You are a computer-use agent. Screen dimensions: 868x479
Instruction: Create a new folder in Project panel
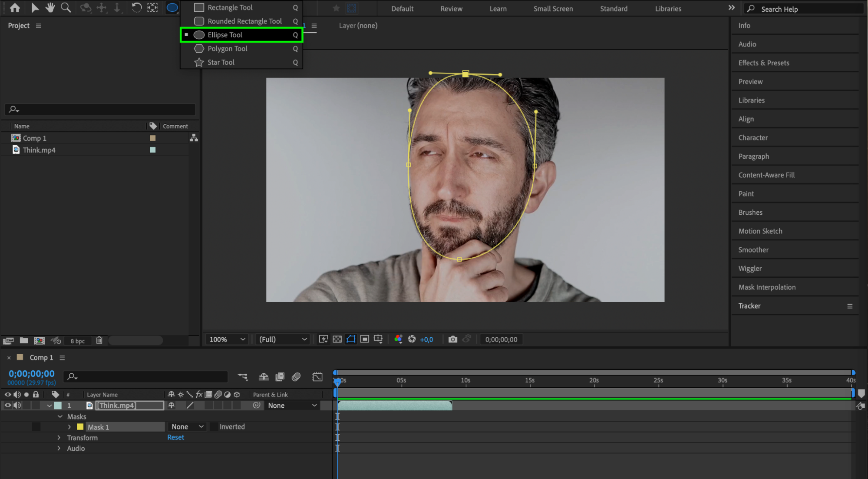tap(24, 340)
